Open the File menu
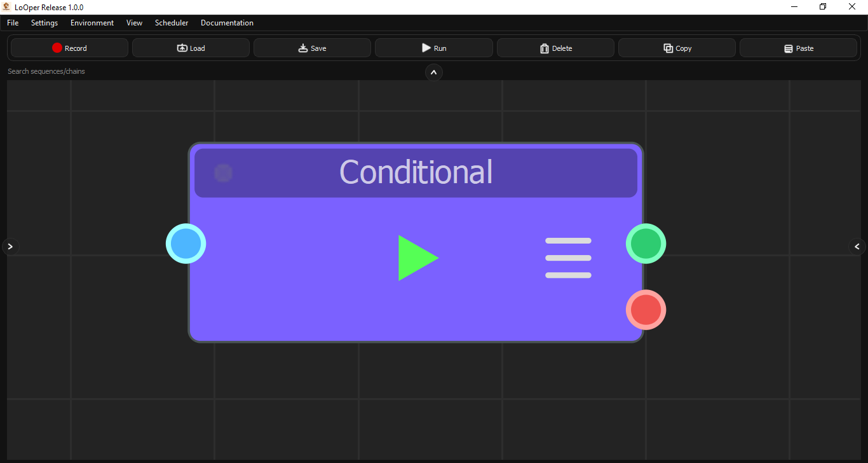Viewport: 868px width, 463px height. 13,22
